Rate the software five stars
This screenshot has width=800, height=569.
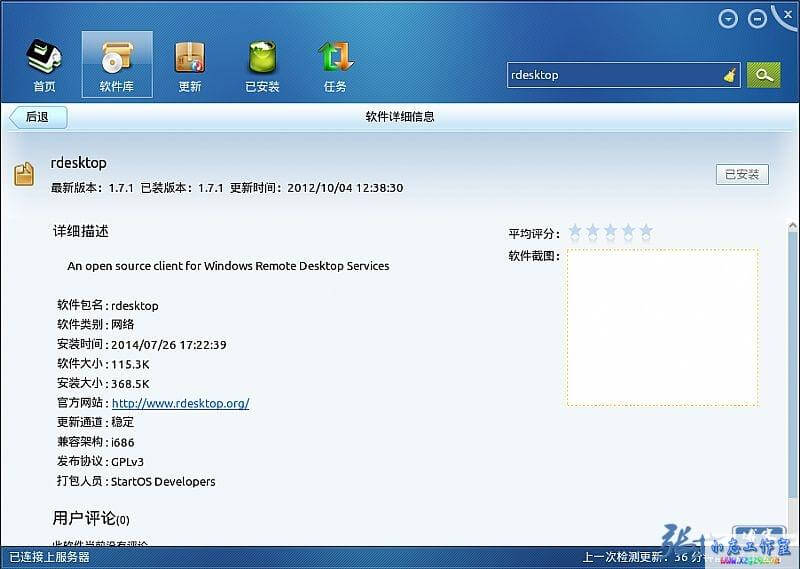[x=646, y=232]
